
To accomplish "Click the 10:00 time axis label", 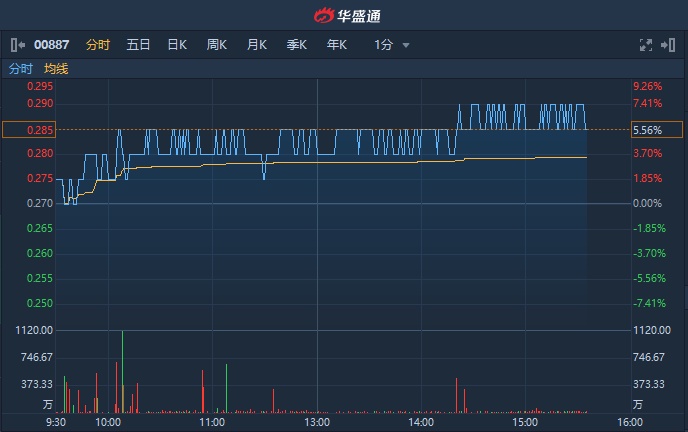I will point(108,422).
